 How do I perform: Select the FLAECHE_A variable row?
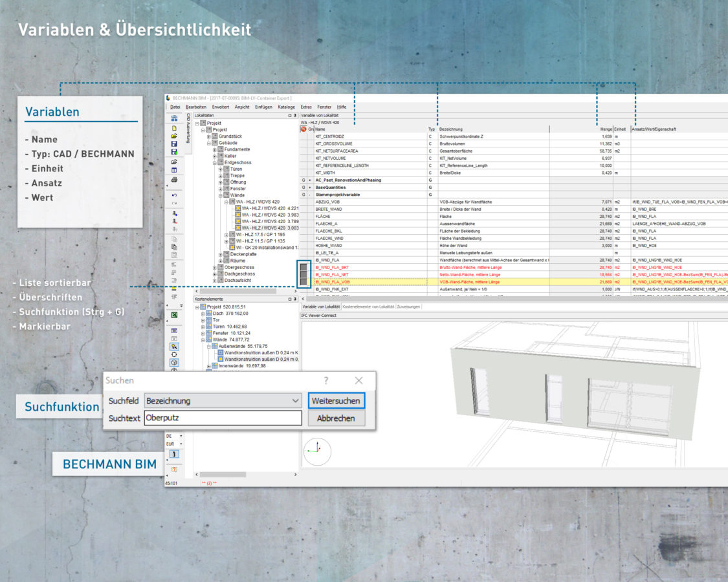tap(514, 224)
